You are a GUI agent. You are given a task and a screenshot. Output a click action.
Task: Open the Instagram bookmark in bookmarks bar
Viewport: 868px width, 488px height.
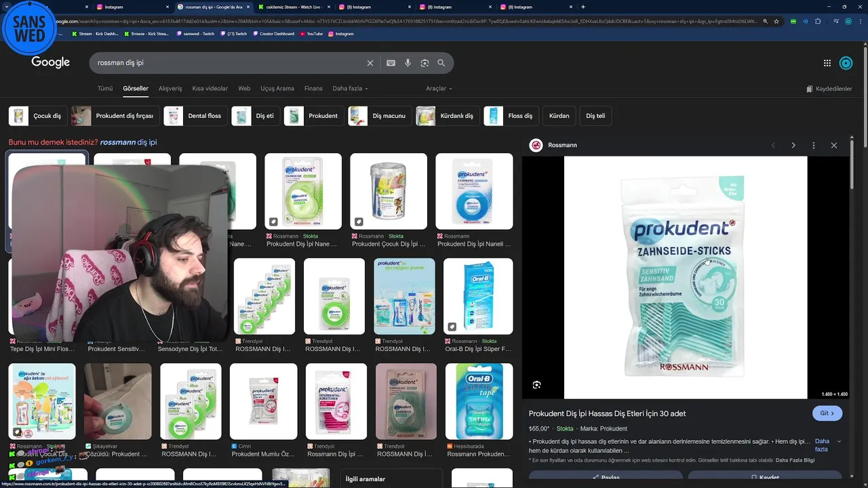coord(341,33)
